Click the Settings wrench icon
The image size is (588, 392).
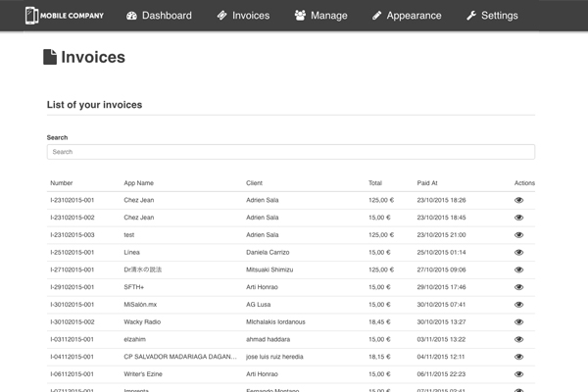tap(471, 16)
